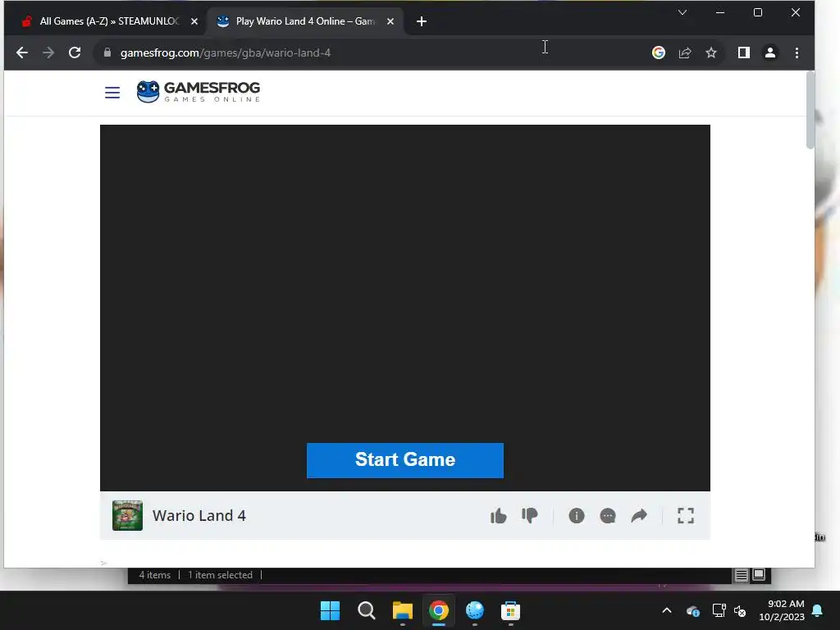Image resolution: width=840 pixels, height=630 pixels.
Task: Open Chrome profile menu
Action: (770, 52)
